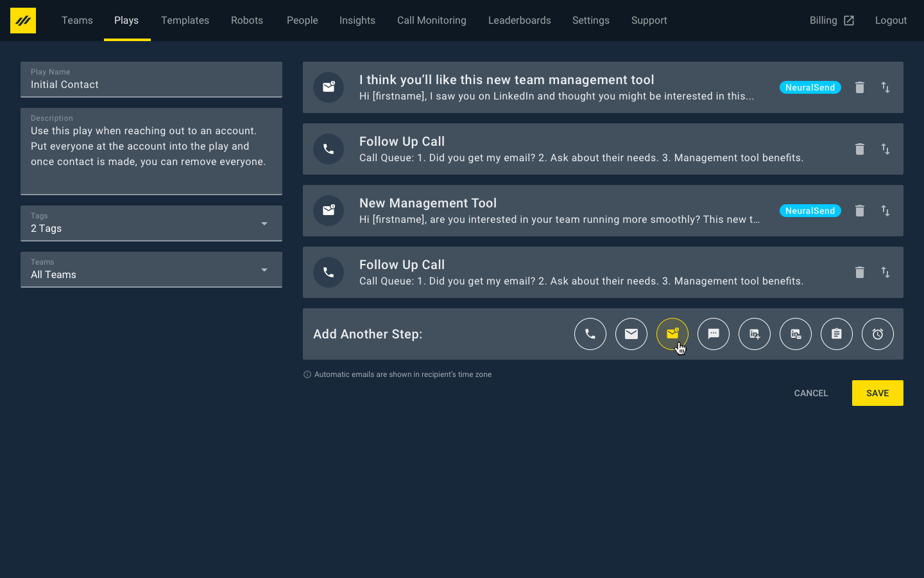Click CANCEL to discard changes

810,392
